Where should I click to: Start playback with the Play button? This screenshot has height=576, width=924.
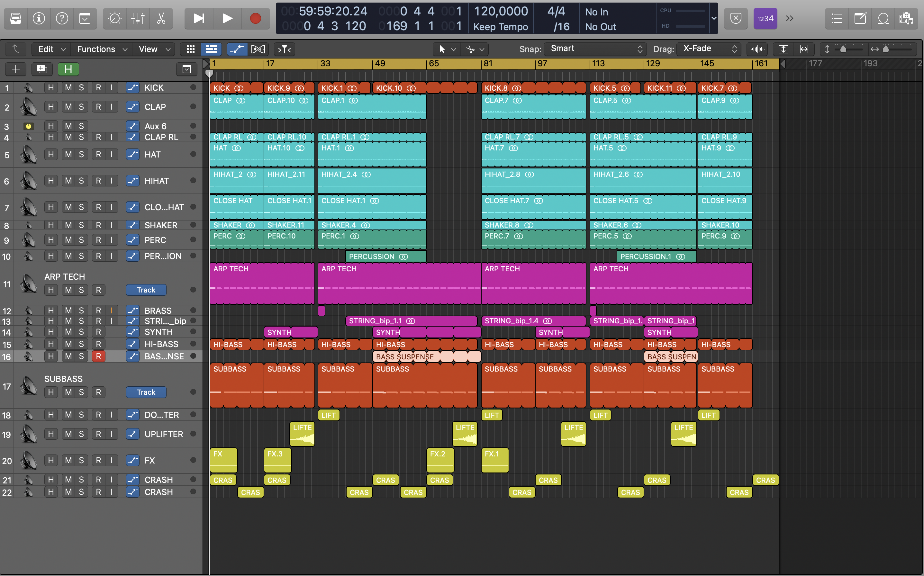click(227, 18)
